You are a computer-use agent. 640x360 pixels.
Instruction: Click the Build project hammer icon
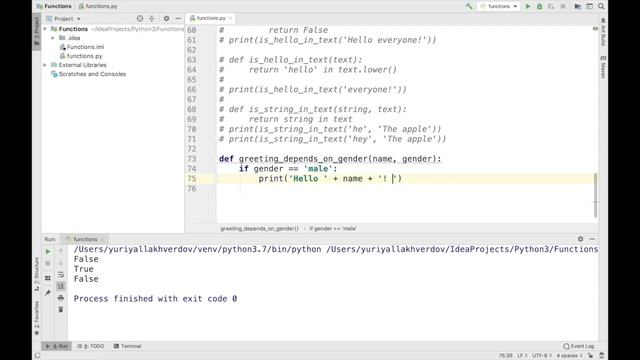(469, 6)
